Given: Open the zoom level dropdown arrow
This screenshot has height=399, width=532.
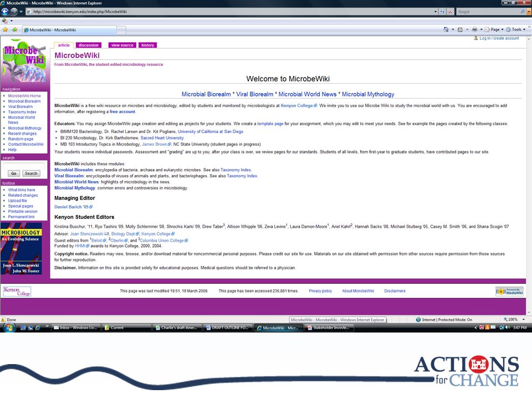Looking at the screenshot, I should pos(524,320).
